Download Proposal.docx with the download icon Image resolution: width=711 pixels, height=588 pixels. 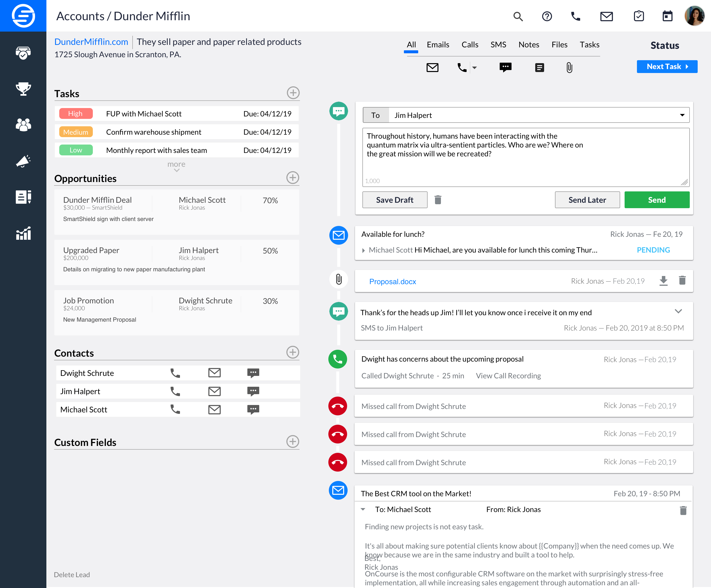(x=664, y=281)
